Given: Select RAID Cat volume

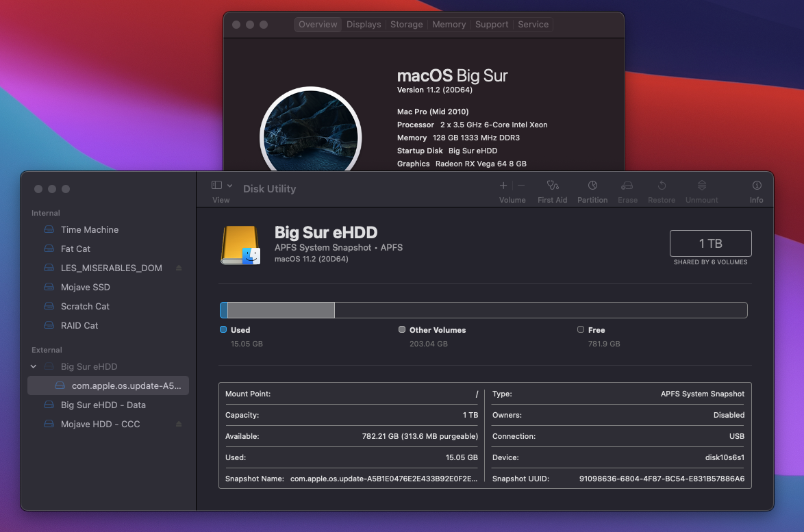Looking at the screenshot, I should [x=108, y=325].
